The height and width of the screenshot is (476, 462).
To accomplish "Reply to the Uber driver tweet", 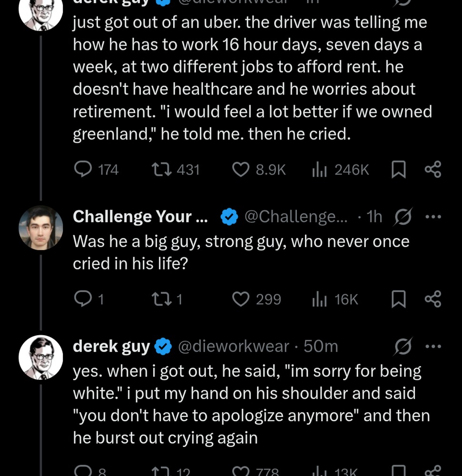I will click(x=84, y=169).
